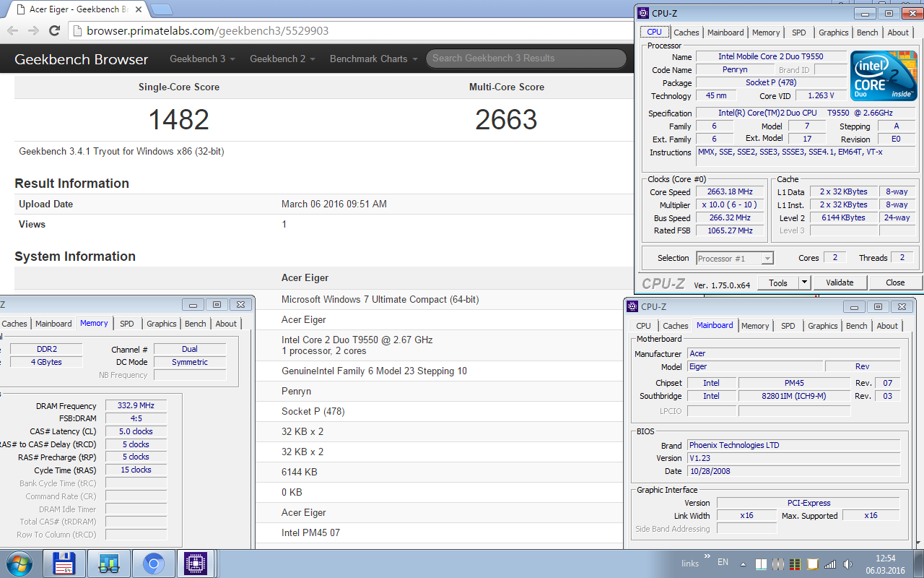Click the Close button in CPU-Z
This screenshot has height=578, width=924.
(x=895, y=282)
